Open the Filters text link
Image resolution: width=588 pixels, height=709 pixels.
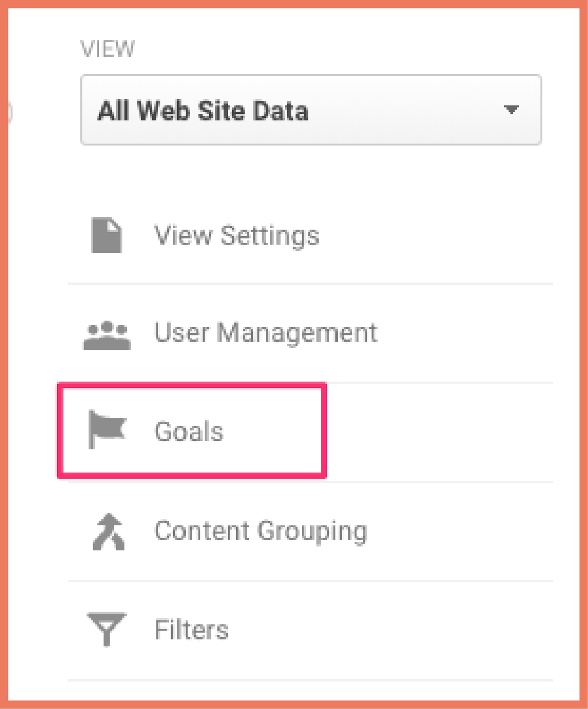191,630
